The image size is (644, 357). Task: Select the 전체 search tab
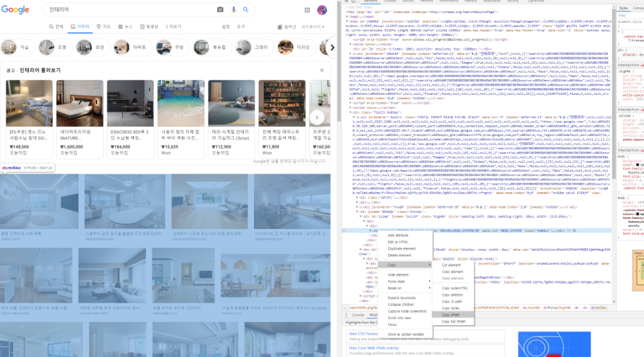56,27
